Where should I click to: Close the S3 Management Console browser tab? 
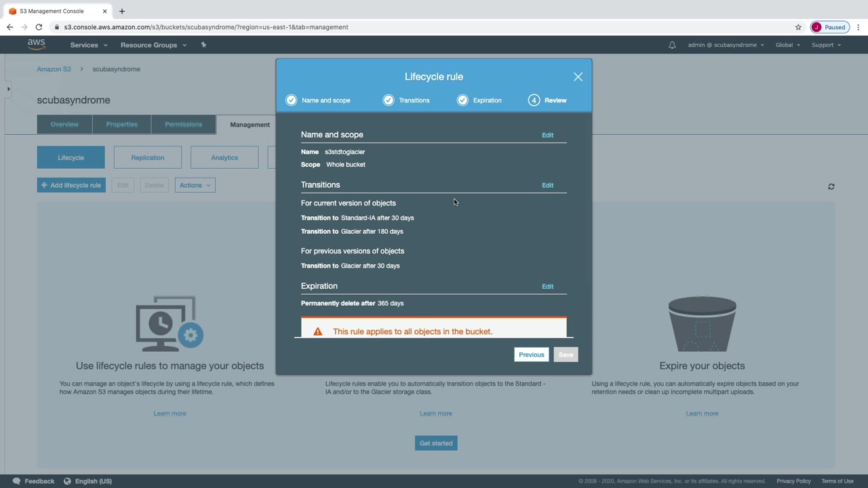tap(104, 11)
